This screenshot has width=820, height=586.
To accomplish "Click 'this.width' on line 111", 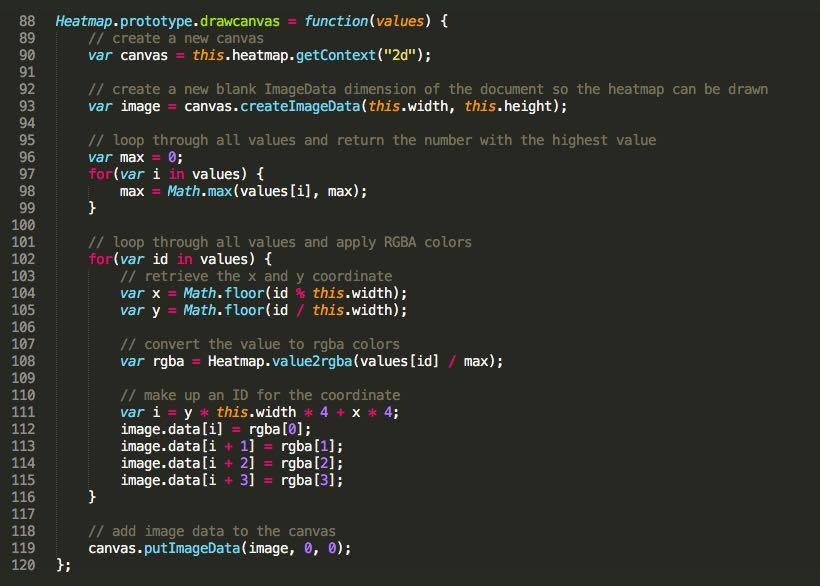I will [256, 412].
